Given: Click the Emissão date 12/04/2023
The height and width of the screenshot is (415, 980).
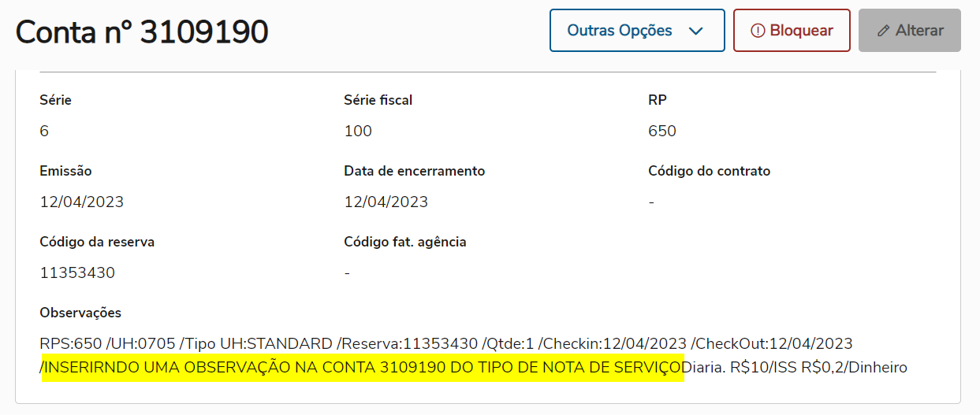Looking at the screenshot, I should click(82, 202).
